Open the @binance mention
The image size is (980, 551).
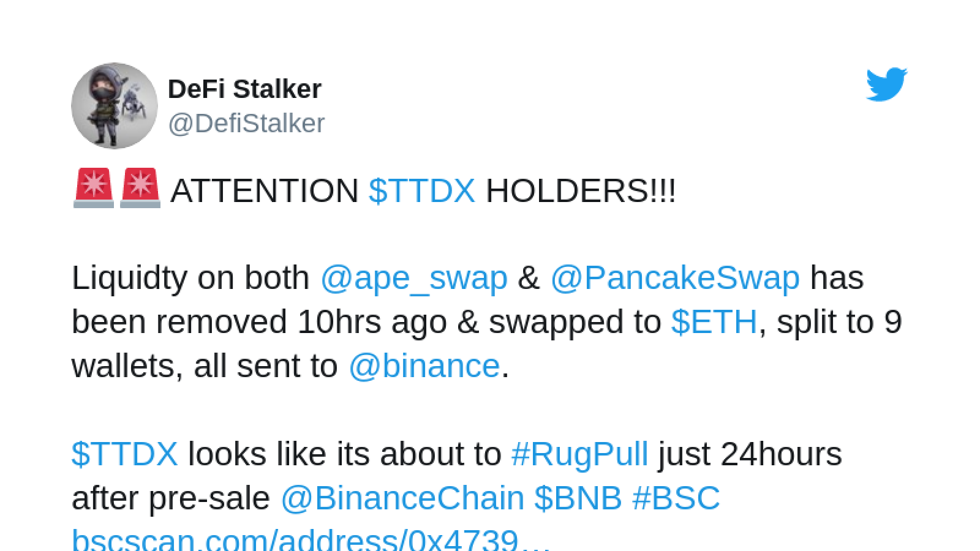pos(424,366)
